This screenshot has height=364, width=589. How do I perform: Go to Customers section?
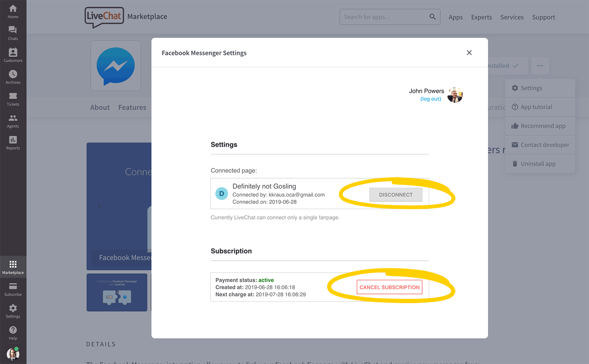(x=13, y=55)
